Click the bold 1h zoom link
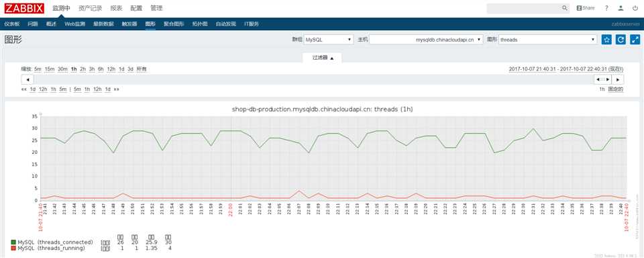This screenshot has height=258, width=644. pos(74,69)
